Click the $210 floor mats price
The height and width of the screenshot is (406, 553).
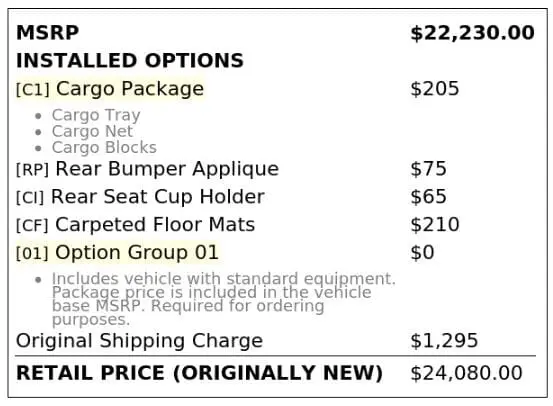pos(434,225)
